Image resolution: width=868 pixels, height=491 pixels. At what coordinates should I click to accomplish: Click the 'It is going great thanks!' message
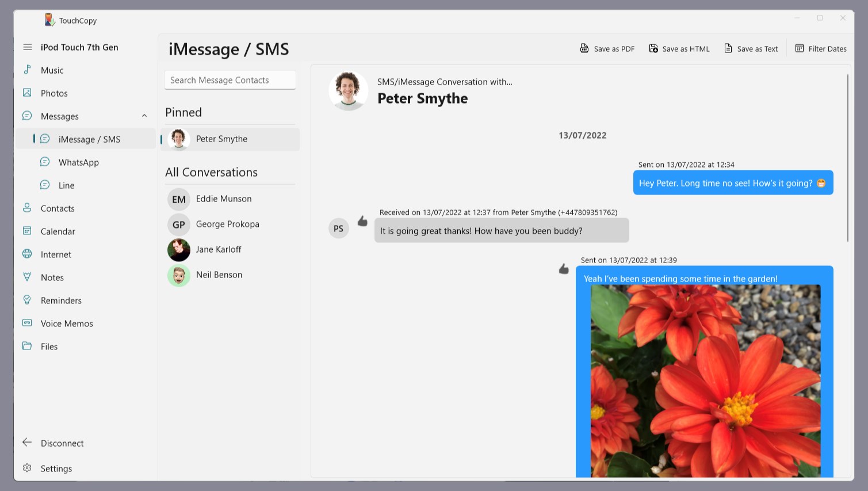click(x=502, y=231)
